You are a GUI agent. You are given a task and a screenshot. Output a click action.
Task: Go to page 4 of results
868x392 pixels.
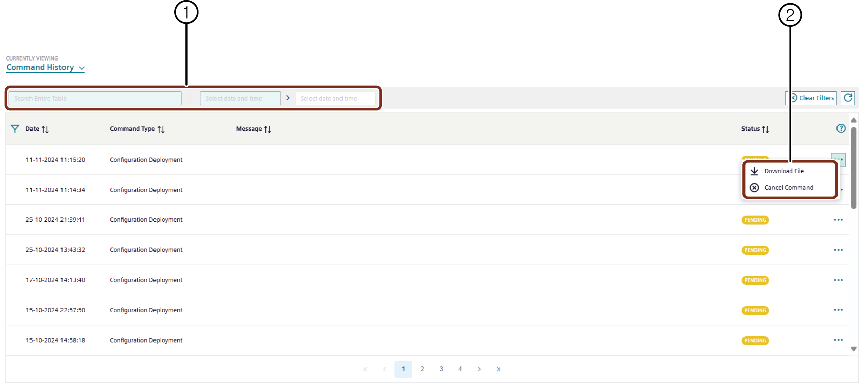pos(460,369)
